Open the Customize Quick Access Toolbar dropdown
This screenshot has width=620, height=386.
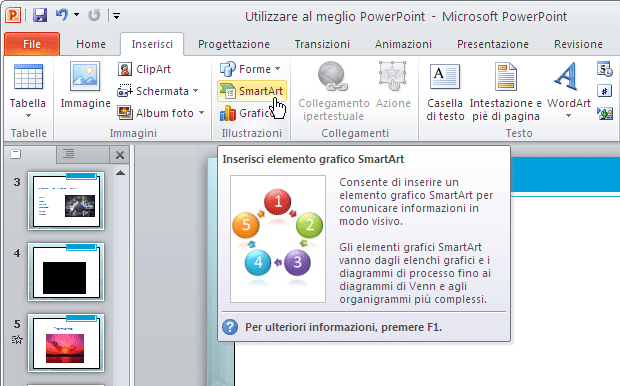click(116, 16)
